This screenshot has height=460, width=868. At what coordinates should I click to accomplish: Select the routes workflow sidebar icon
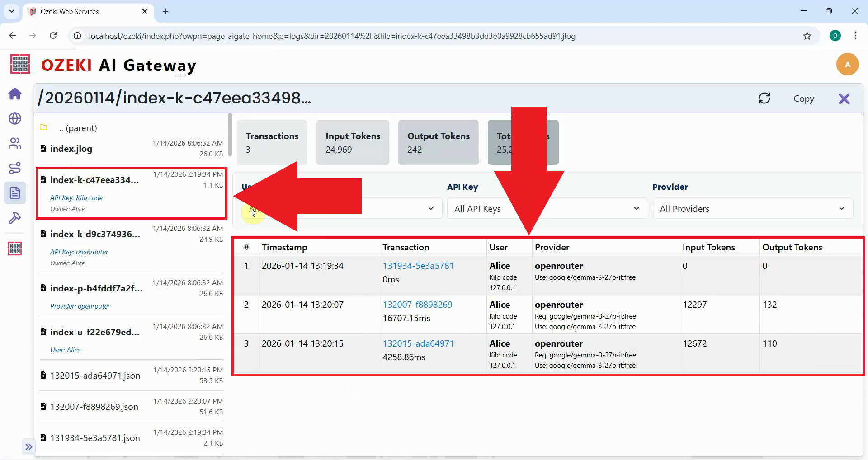tap(15, 168)
